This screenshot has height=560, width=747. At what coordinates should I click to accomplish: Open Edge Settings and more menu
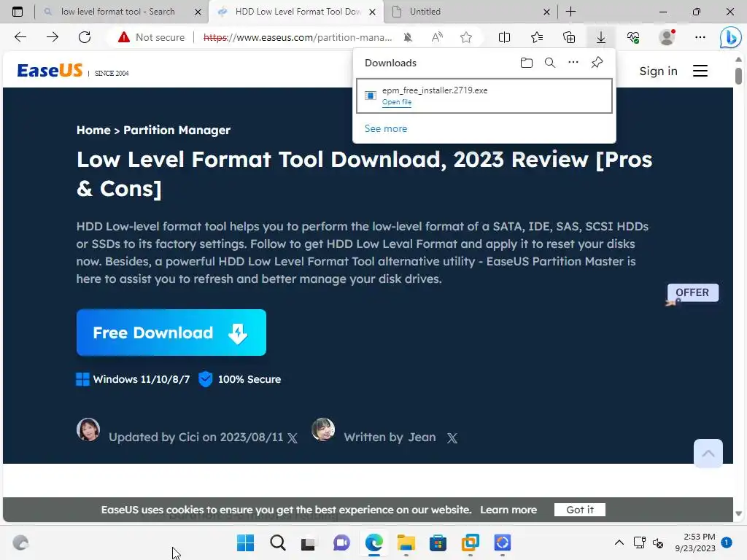pos(700,37)
